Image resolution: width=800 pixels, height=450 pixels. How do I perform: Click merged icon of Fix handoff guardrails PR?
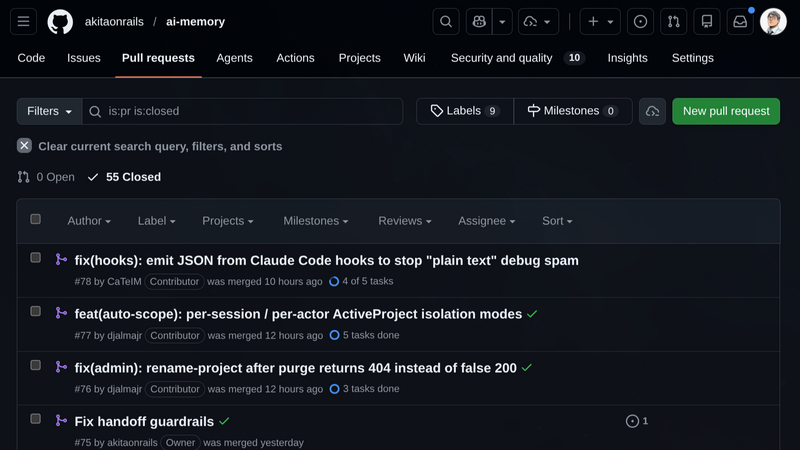[x=61, y=420]
